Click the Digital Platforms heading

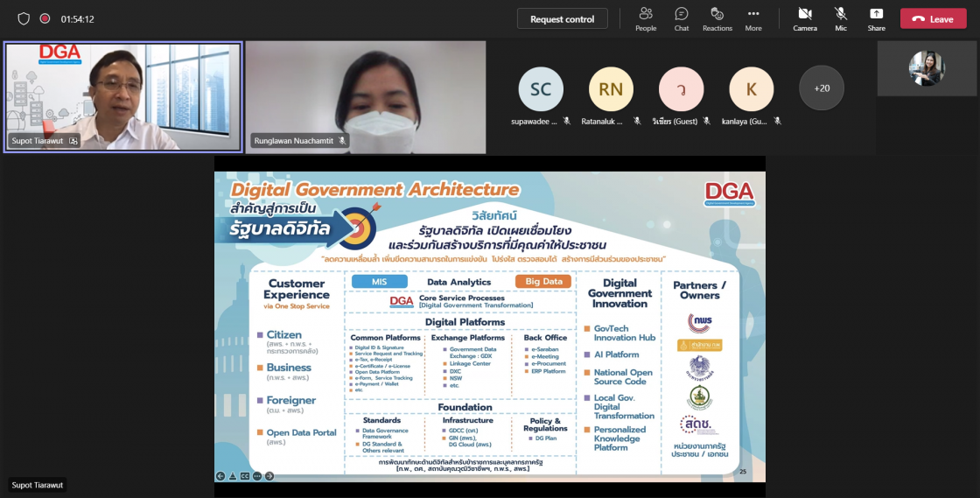465,322
